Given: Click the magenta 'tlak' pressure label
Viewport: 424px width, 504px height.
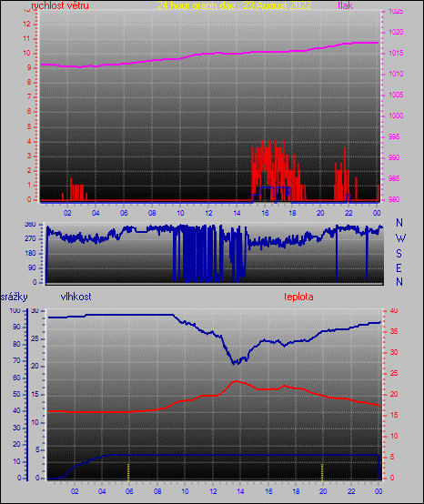Looking at the screenshot, I should (x=346, y=5).
